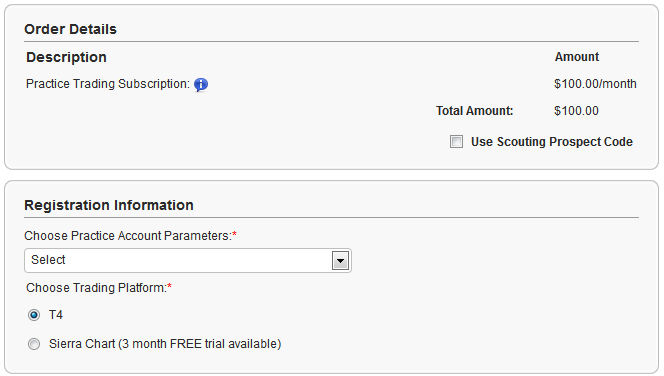
Task: Click the Choose Practice Account Parameters label
Action: 130,236
